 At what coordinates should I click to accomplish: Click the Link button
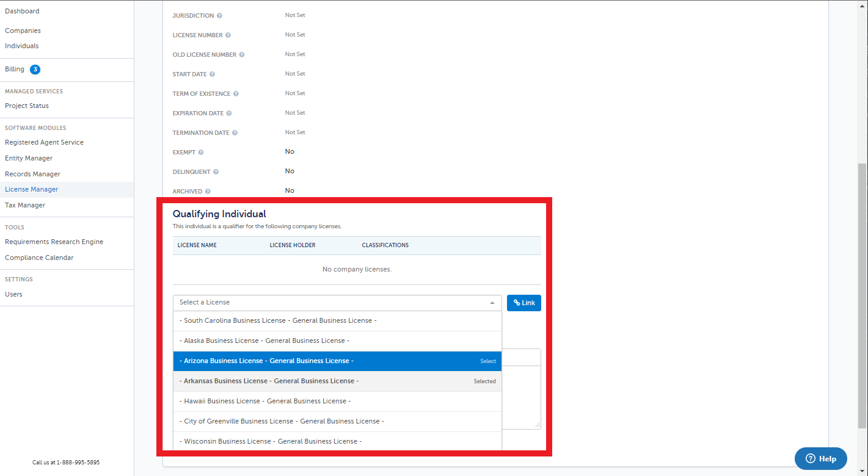[x=524, y=303]
